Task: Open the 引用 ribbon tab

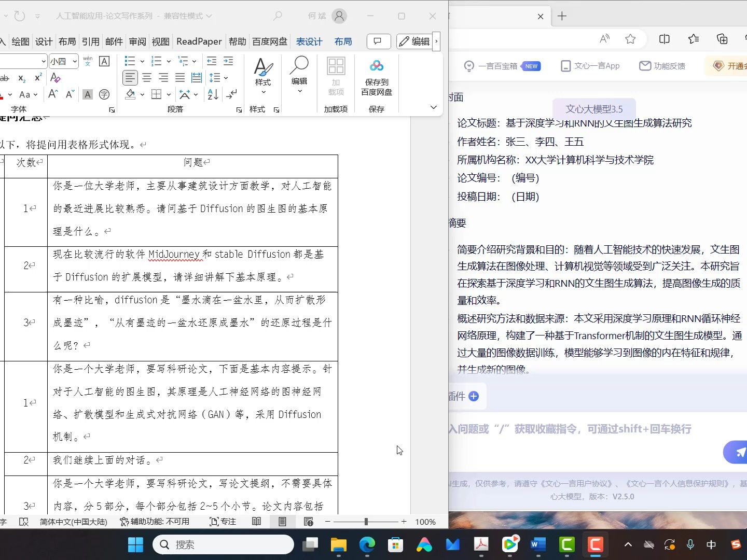Action: tap(90, 41)
